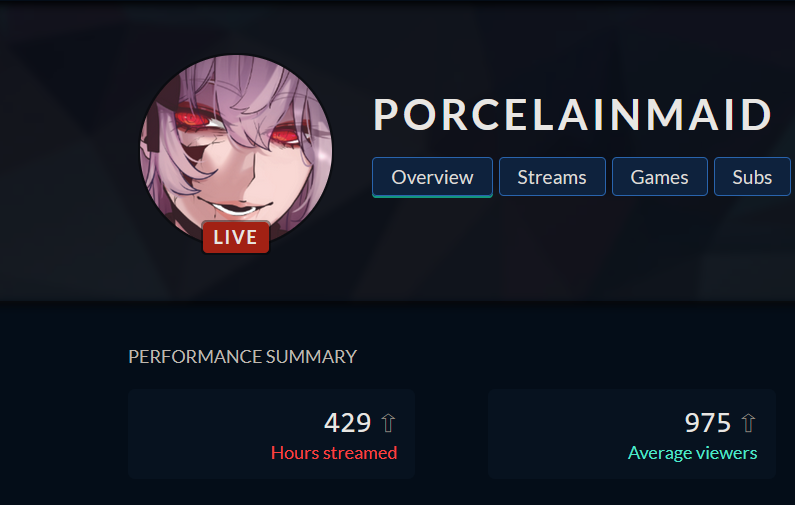Screen dimensions: 795x505
Task: Switch to the Overview tab
Action: [x=432, y=177]
